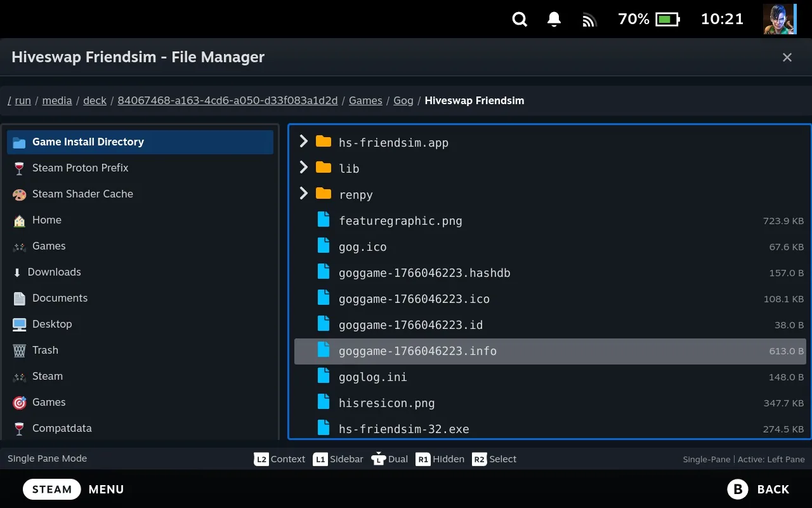812x508 pixels.
Task: Open the search magnifier icon
Action: click(x=520, y=20)
